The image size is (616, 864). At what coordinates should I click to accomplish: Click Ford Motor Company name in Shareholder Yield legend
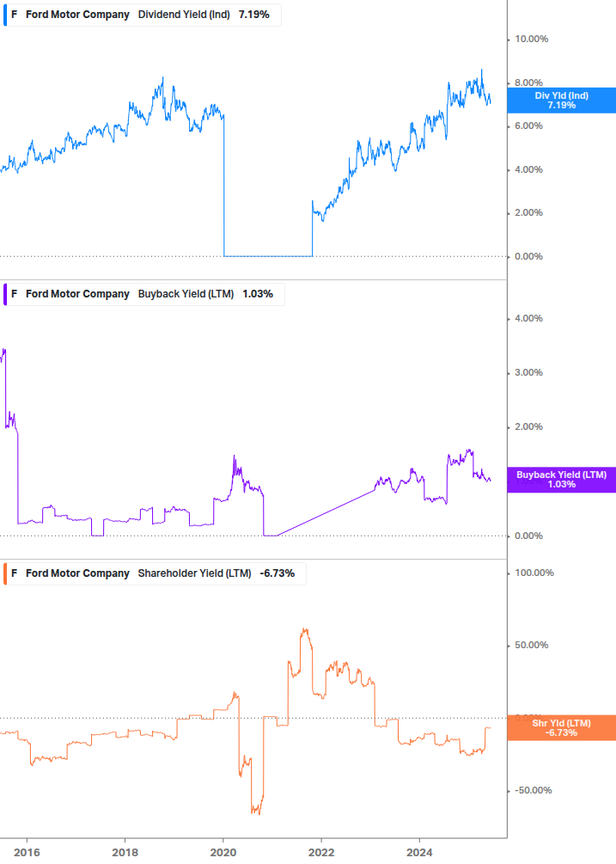tap(77, 573)
